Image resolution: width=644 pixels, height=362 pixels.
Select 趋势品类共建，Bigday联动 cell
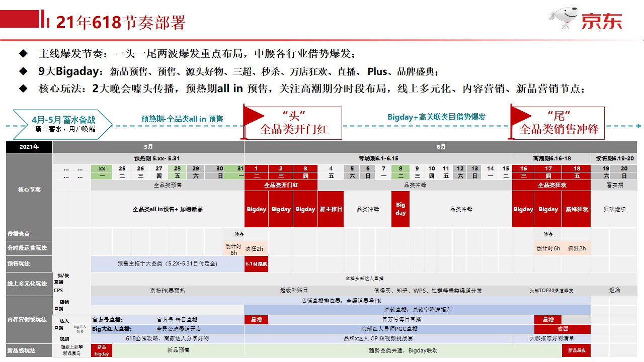pos(403,350)
